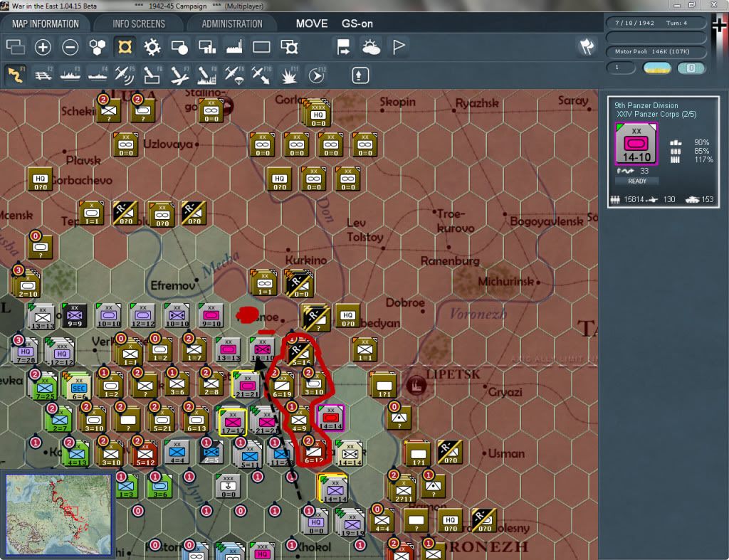Select F5 air recon mode icon

click(125, 75)
